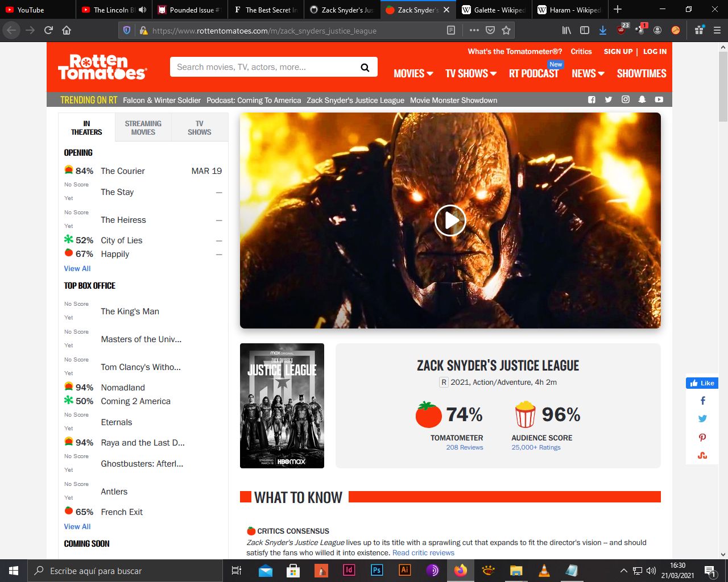The height and width of the screenshot is (582, 728).
Task: Open page actions three-dot menu
Action: click(474, 30)
